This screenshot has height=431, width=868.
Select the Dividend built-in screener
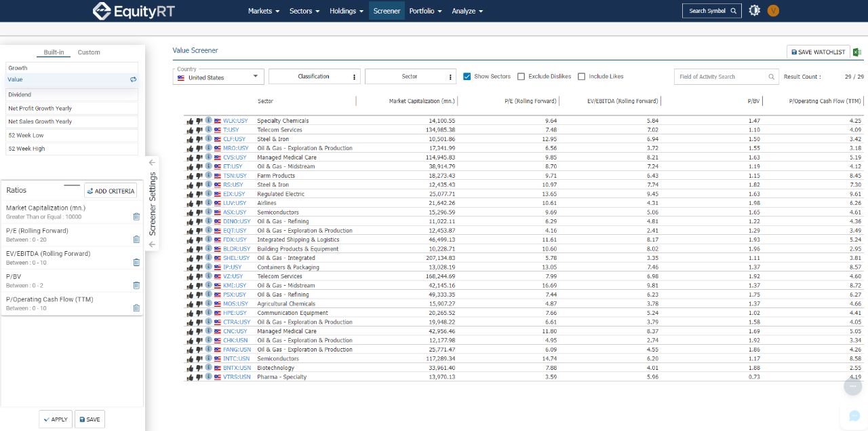[x=72, y=94]
